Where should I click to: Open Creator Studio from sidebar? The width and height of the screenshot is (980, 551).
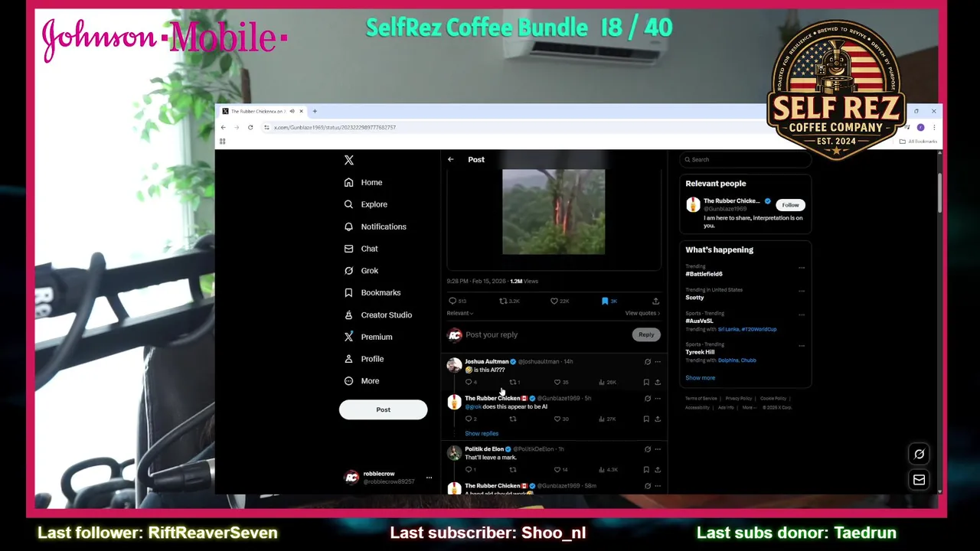[377, 315]
